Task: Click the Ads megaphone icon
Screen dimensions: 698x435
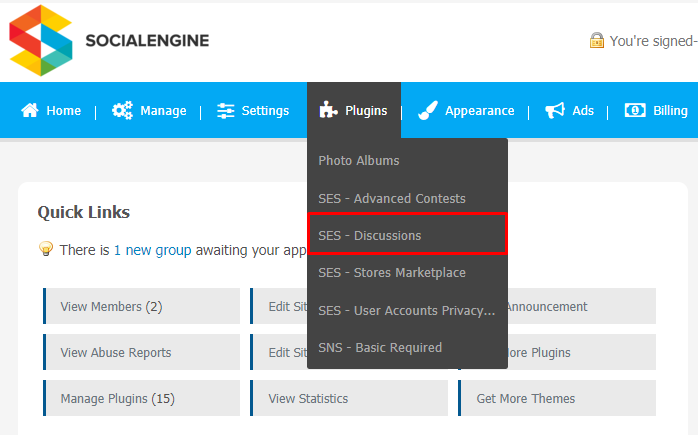Action: [x=555, y=110]
